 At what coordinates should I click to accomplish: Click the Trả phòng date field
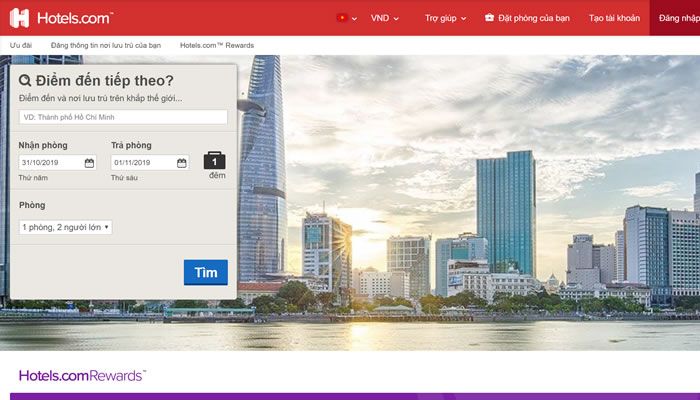(x=143, y=163)
